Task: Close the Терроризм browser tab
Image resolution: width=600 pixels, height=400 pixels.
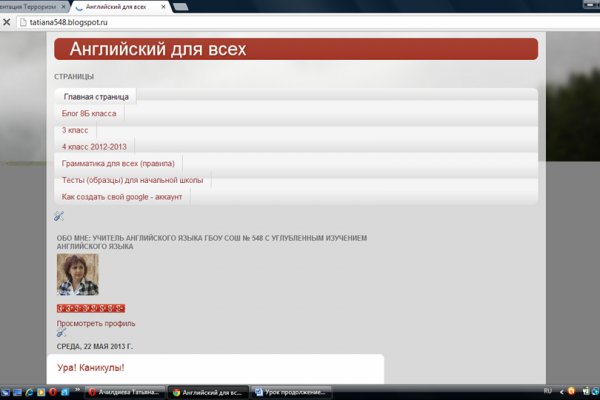Action: coord(60,6)
